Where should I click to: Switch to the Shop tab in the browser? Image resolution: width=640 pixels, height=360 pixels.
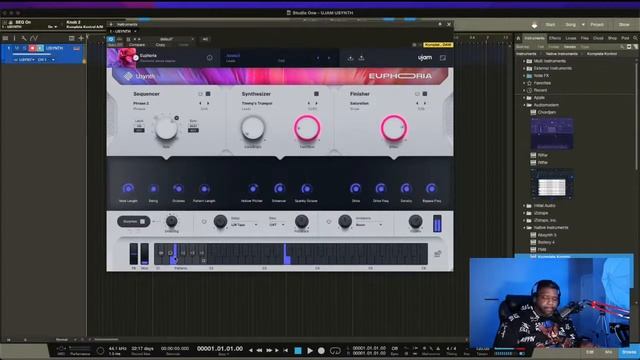[x=612, y=38]
